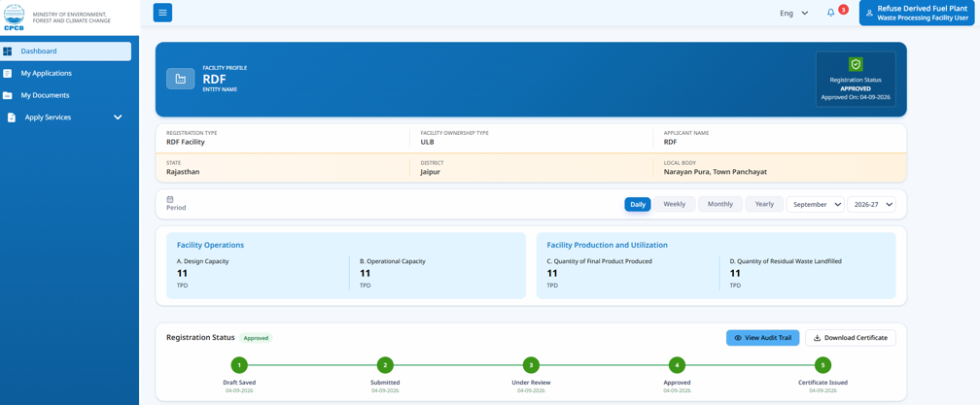Select the Daily period option
980x405 pixels.
(638, 204)
